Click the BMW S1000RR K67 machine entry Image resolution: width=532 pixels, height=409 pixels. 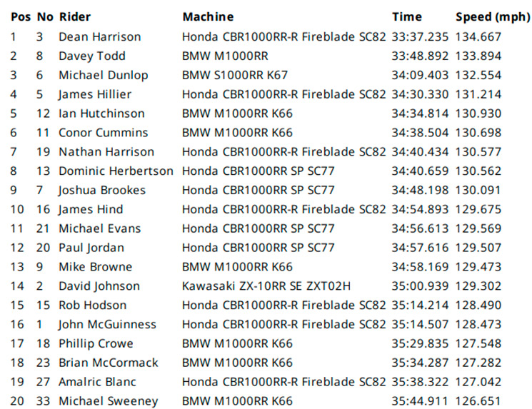coord(235,75)
